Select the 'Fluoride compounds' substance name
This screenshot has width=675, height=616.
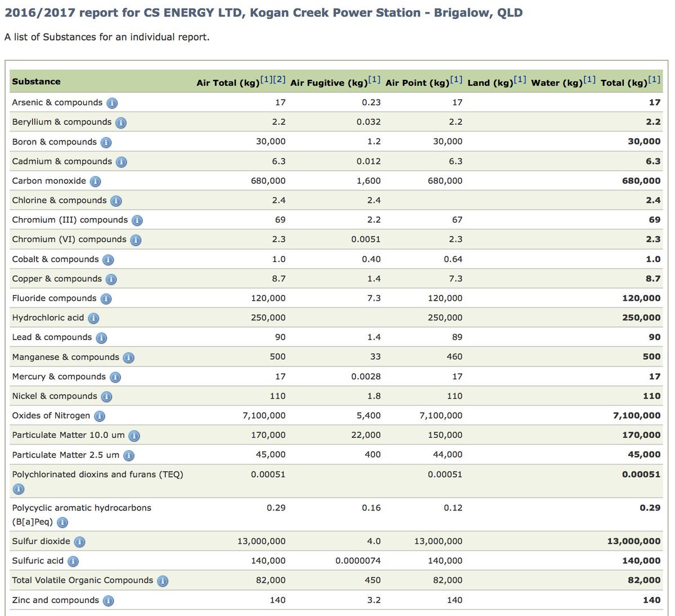click(54, 298)
